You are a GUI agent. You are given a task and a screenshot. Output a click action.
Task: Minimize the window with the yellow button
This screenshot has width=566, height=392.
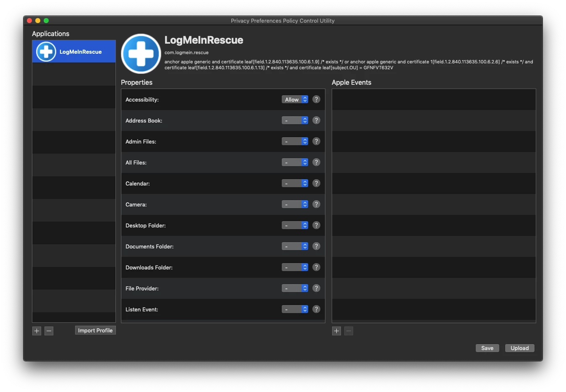click(x=38, y=21)
